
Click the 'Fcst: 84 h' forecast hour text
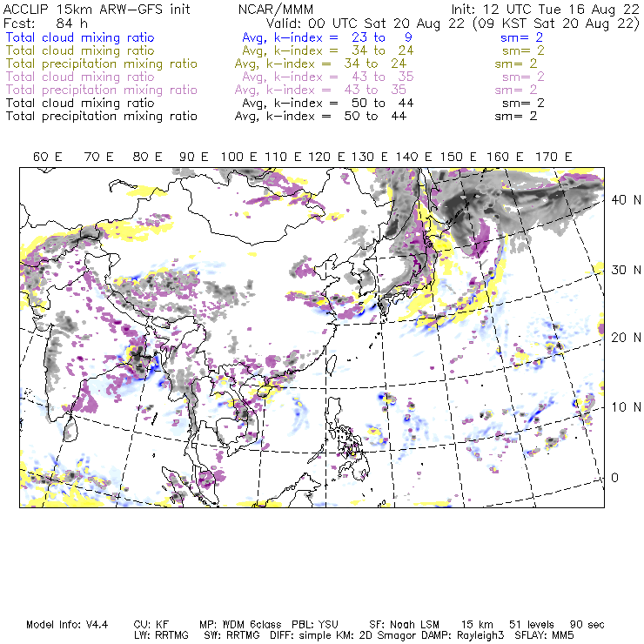point(45,23)
